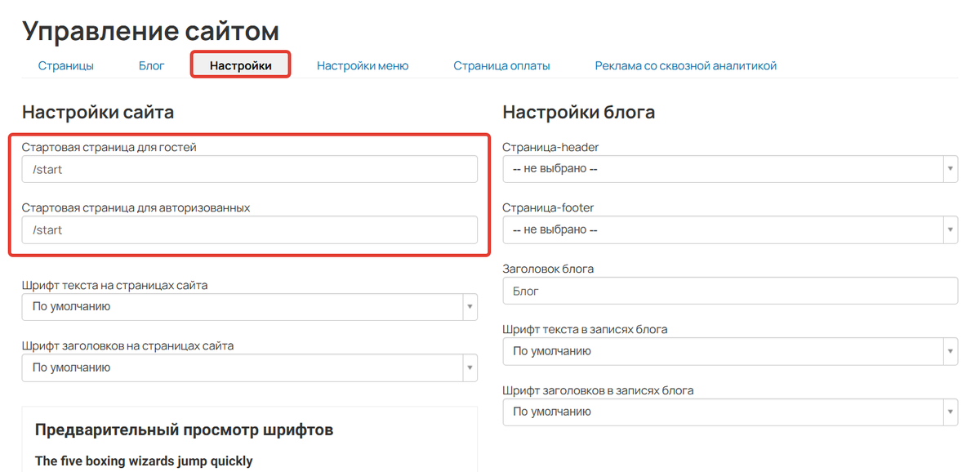Click the label 'Шрифт текста на страницах сайта'
980x472 pixels.
pyautogui.click(x=115, y=286)
